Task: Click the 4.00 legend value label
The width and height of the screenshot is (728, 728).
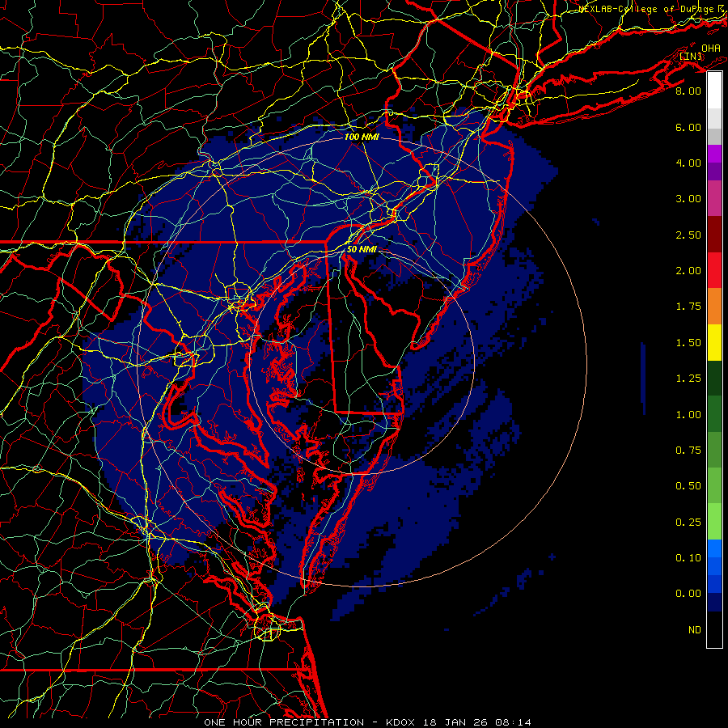Action: (688, 163)
